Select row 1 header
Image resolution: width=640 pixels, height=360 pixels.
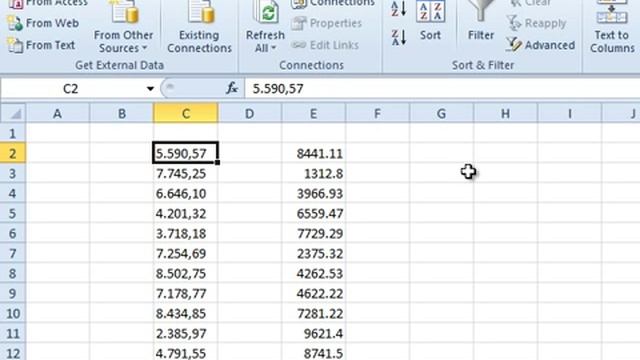tap(13, 133)
